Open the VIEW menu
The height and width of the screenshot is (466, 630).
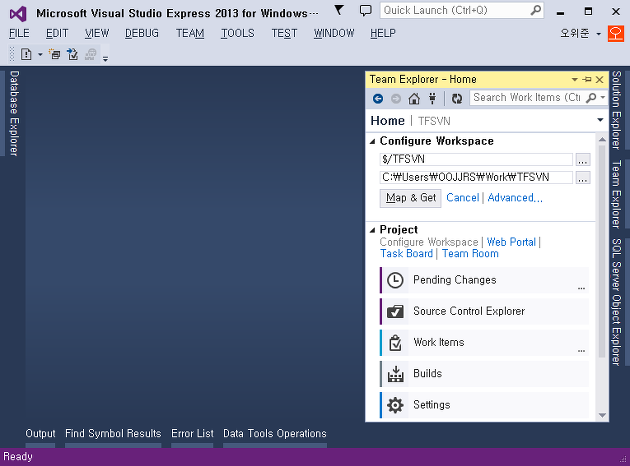tap(97, 33)
